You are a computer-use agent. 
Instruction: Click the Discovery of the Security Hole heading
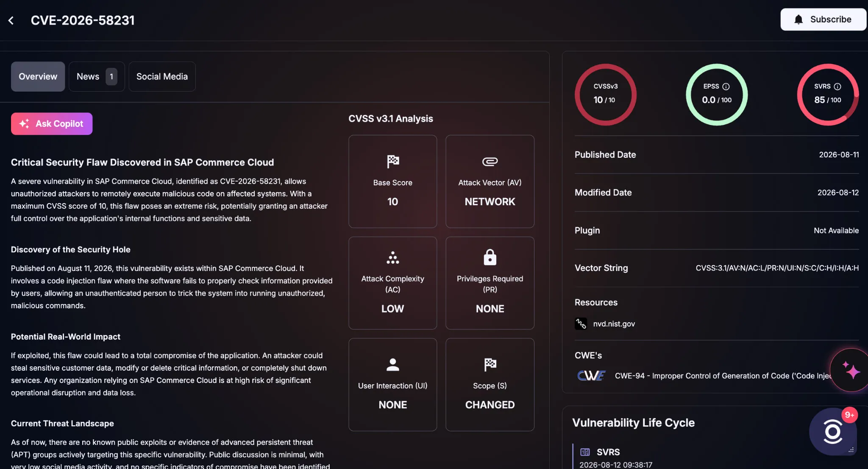70,250
